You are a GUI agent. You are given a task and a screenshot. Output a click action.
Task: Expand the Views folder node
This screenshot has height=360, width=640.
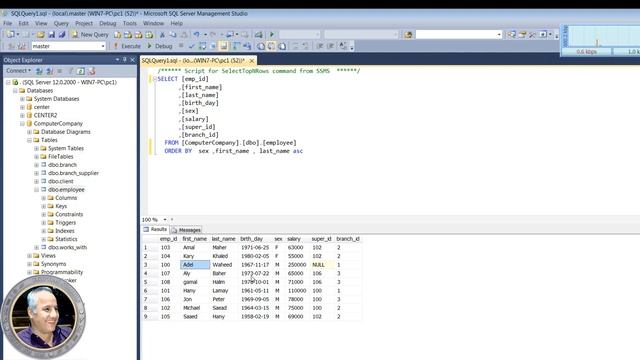(29, 256)
